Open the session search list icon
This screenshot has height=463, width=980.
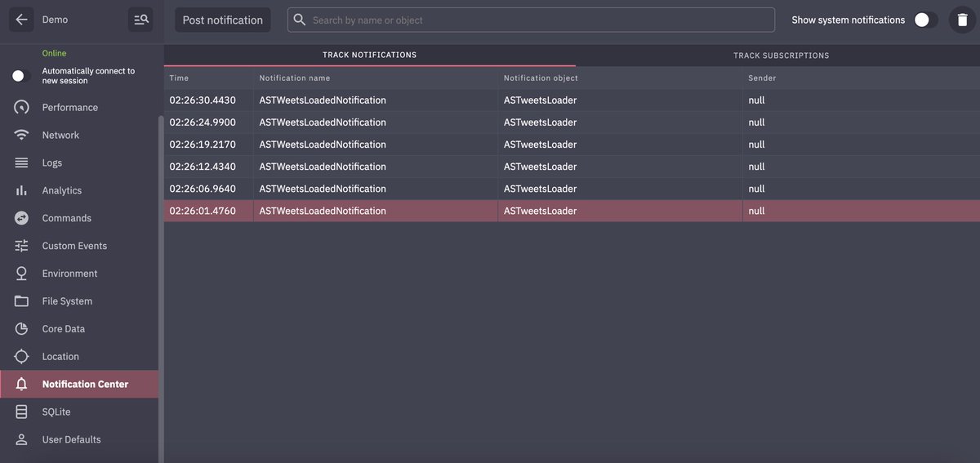click(140, 20)
